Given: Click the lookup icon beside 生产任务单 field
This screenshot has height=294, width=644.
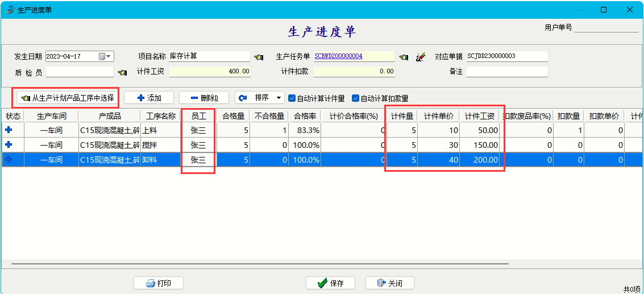Looking at the screenshot, I should [x=404, y=57].
